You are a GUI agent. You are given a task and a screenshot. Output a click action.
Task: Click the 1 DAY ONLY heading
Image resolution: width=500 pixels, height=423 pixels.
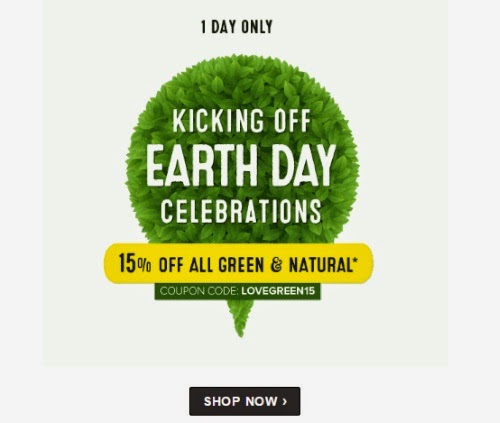pos(237,27)
